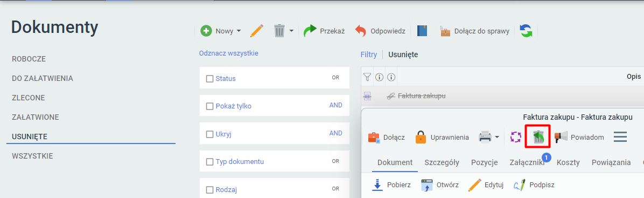This screenshot has height=198, width=644.
Task: Restore document with trash-arrow icon
Action: 538,138
